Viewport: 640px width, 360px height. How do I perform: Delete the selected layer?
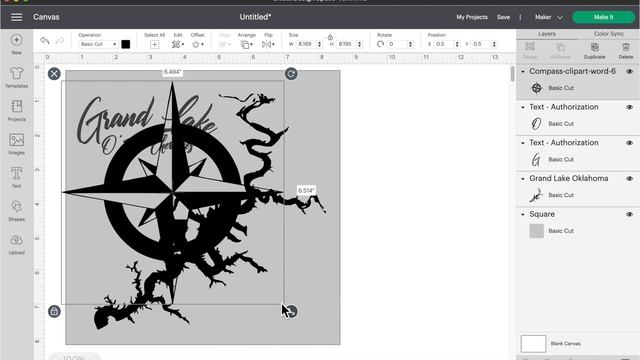[626, 47]
